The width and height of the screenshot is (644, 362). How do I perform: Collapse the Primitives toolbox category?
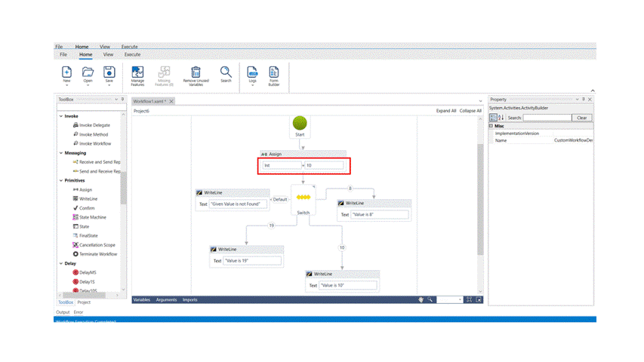61,180
